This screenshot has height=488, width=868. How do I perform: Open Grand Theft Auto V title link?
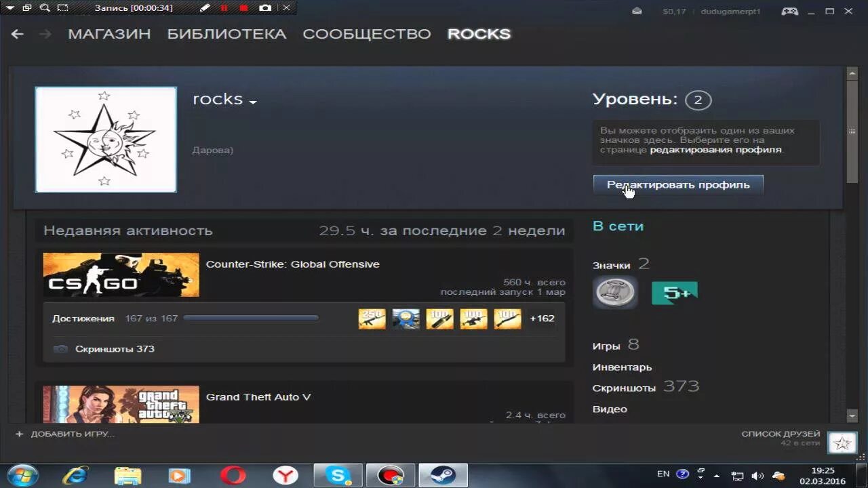(258, 397)
